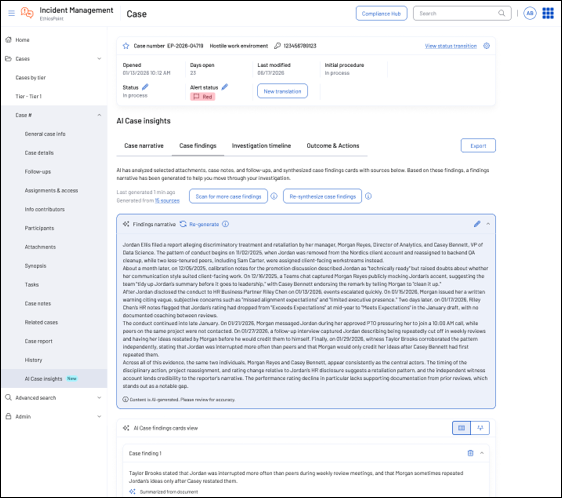
Task: Click the EthicsPoint Incident Management logo
Action: pyautogui.click(x=27, y=13)
